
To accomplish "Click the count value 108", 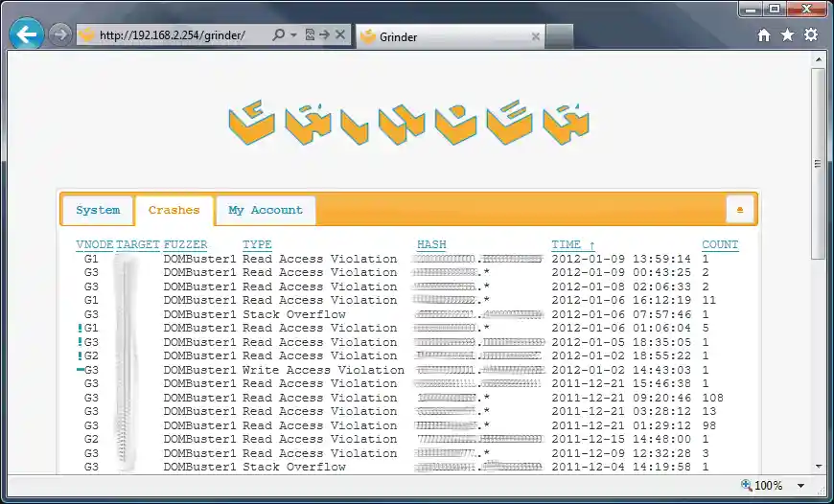I will tap(712, 398).
